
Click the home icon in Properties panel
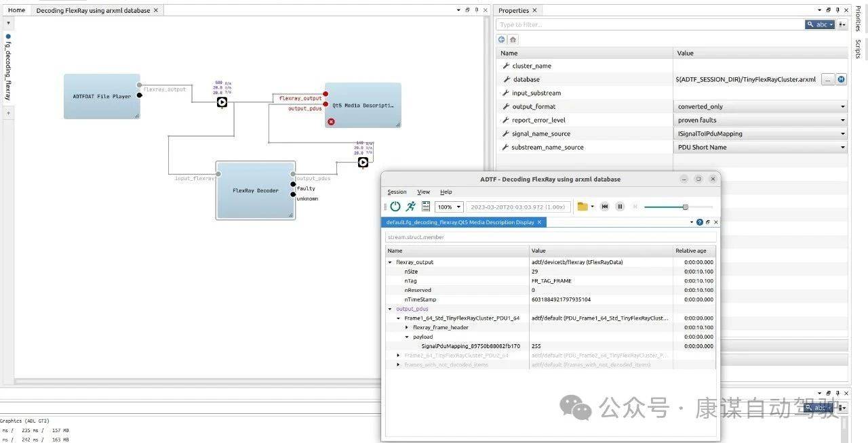513,39
